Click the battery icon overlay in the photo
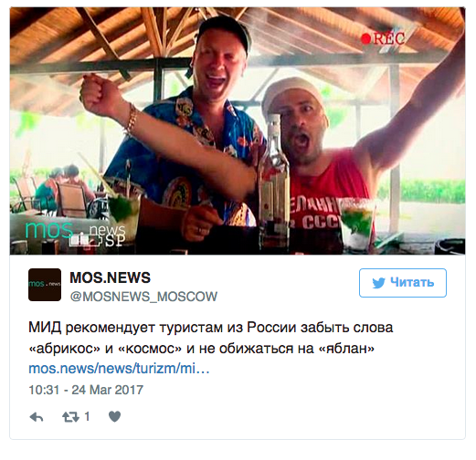Screen dimensions: 476x460 tap(84, 241)
